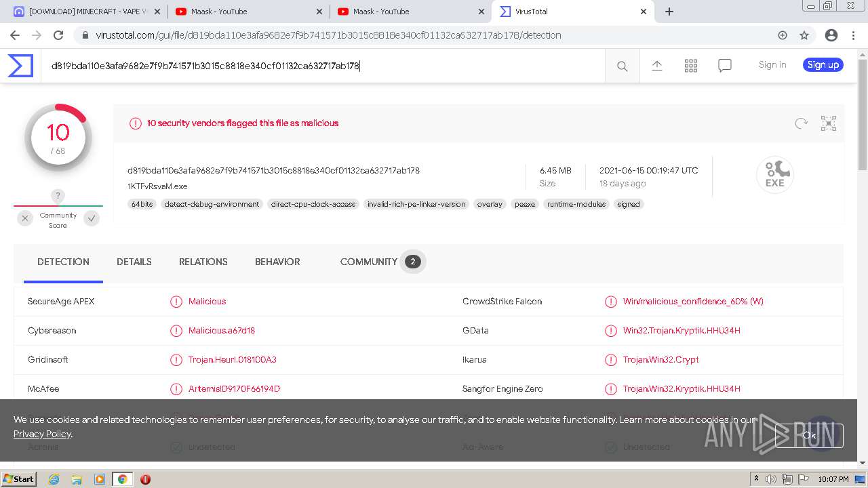868x488 pixels.
Task: Switch to the DETAILS tab
Action: point(134,262)
